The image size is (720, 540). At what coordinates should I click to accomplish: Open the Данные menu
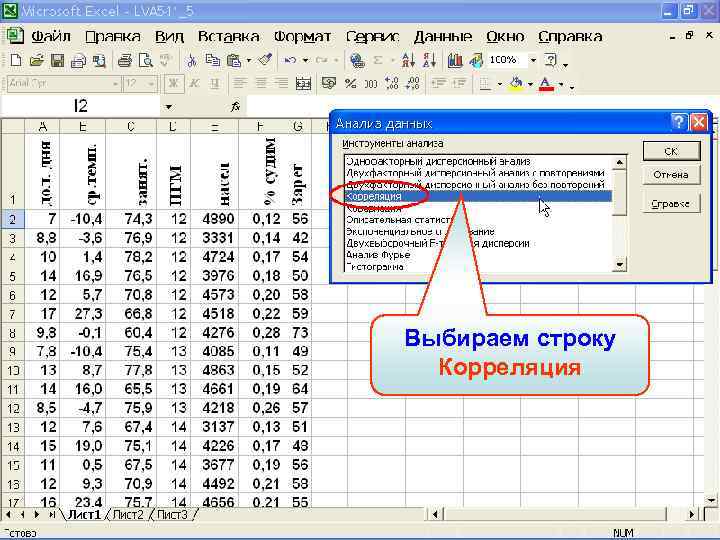pyautogui.click(x=443, y=36)
